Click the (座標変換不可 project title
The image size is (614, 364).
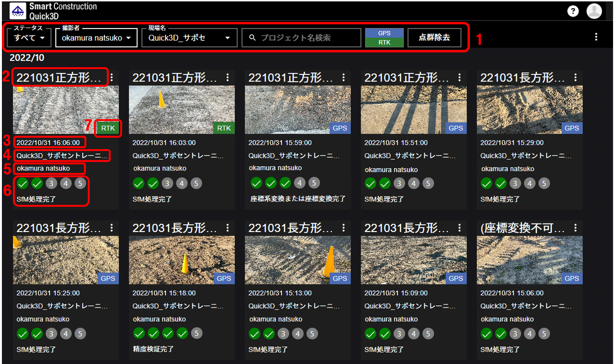click(523, 228)
